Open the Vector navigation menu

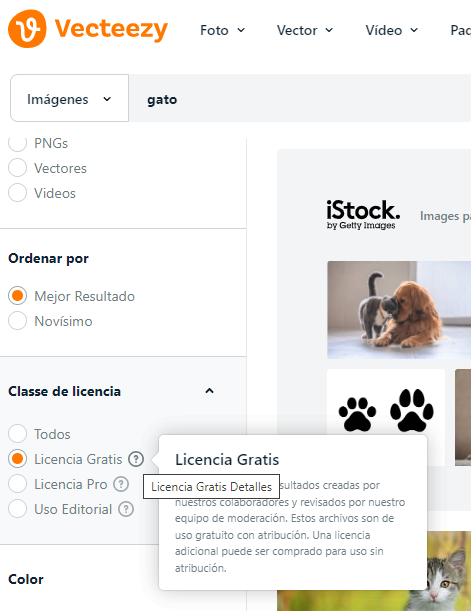(x=305, y=30)
